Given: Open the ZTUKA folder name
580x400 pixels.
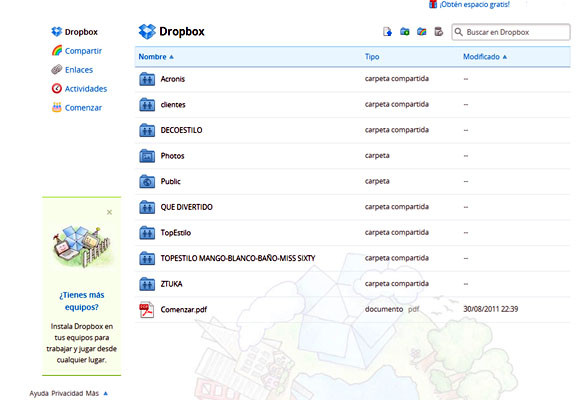Looking at the screenshot, I should click(x=171, y=284).
